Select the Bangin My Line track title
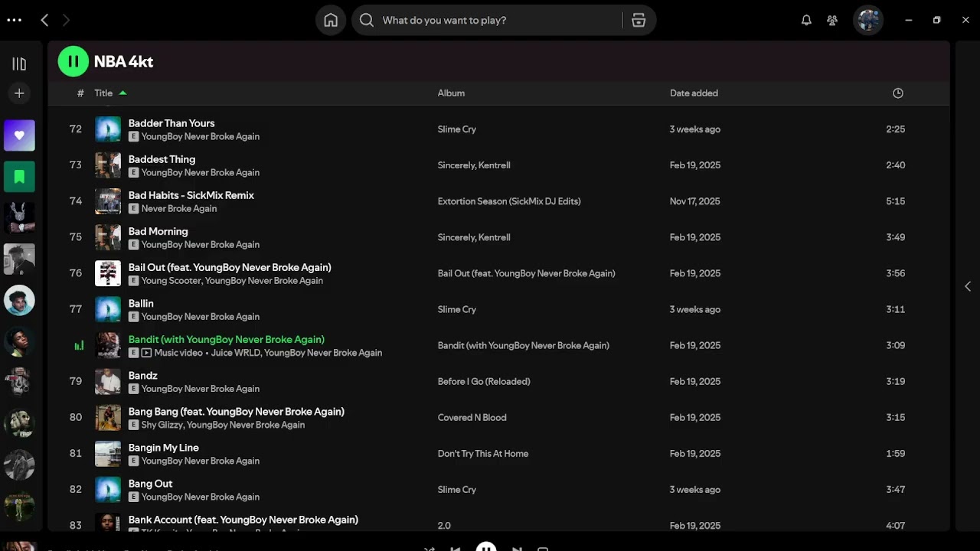The image size is (980, 551). (x=164, y=448)
